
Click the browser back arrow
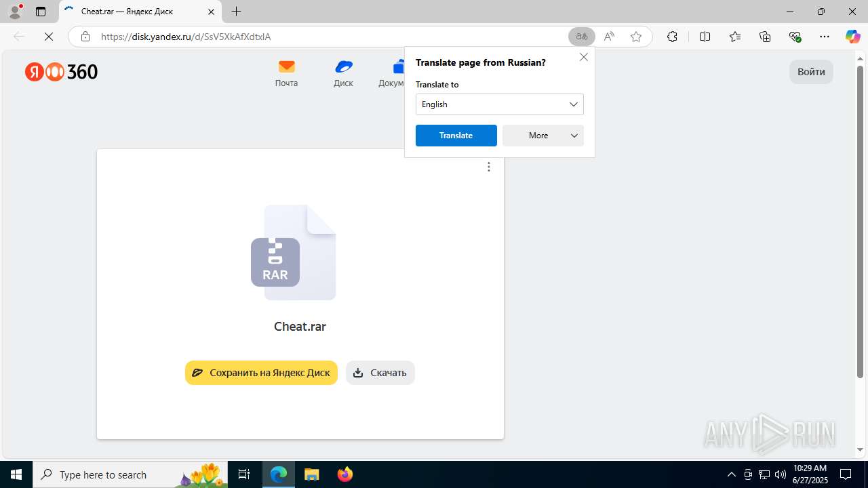click(19, 37)
